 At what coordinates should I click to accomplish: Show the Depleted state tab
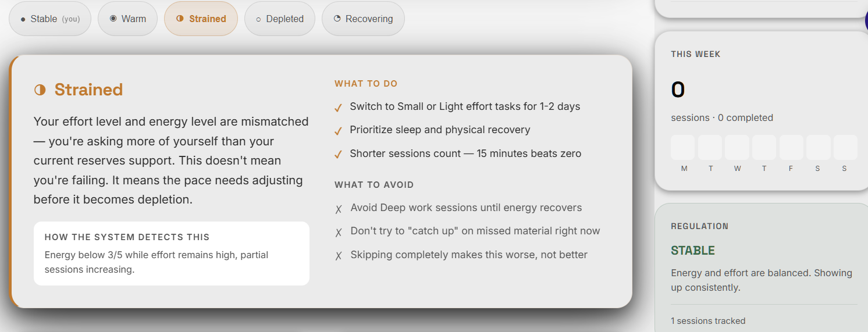[280, 19]
